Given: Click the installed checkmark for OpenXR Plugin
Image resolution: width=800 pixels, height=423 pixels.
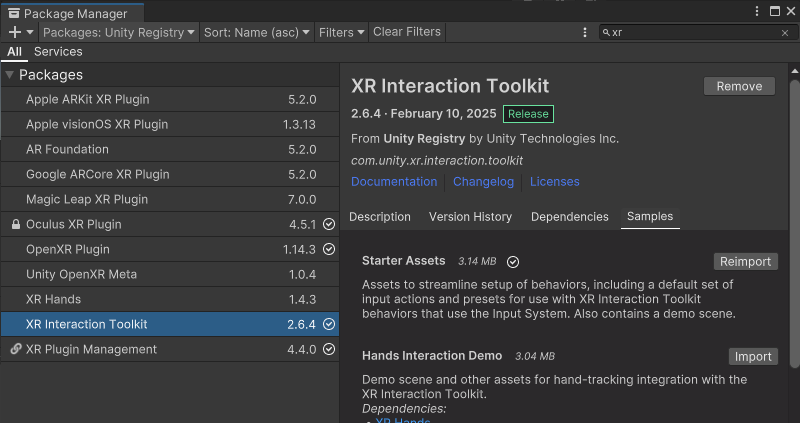Looking at the screenshot, I should tap(329, 250).
